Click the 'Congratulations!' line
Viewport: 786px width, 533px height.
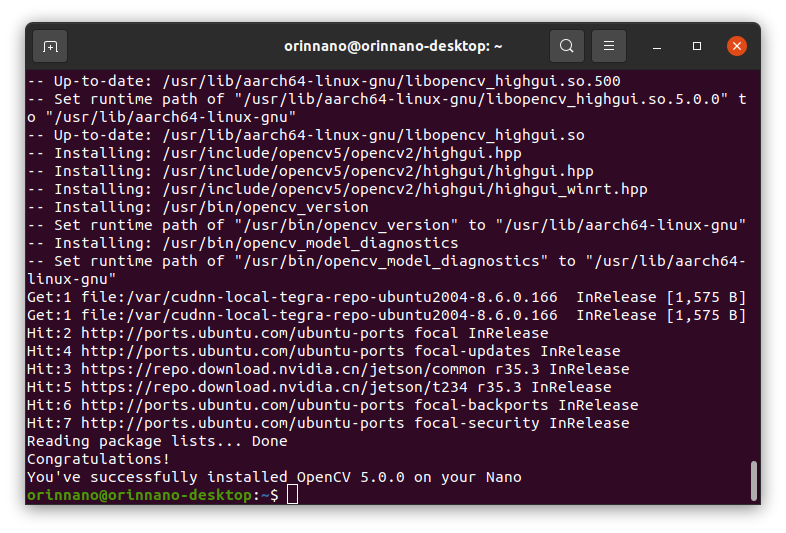pos(98,459)
